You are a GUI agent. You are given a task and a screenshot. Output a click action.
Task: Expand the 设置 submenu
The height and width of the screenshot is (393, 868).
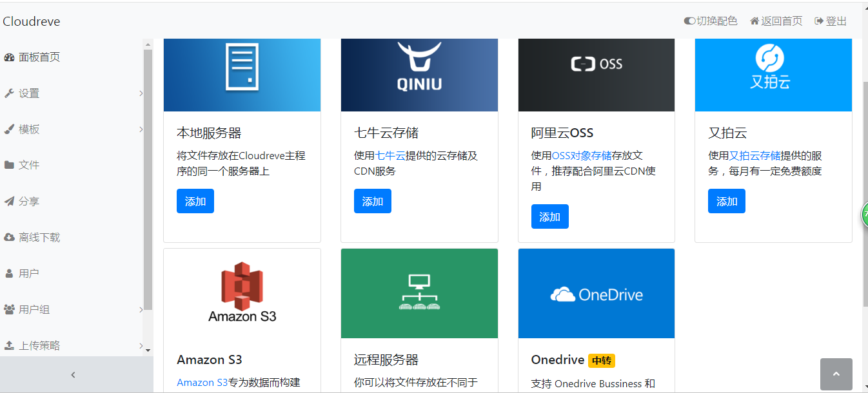tap(141, 93)
